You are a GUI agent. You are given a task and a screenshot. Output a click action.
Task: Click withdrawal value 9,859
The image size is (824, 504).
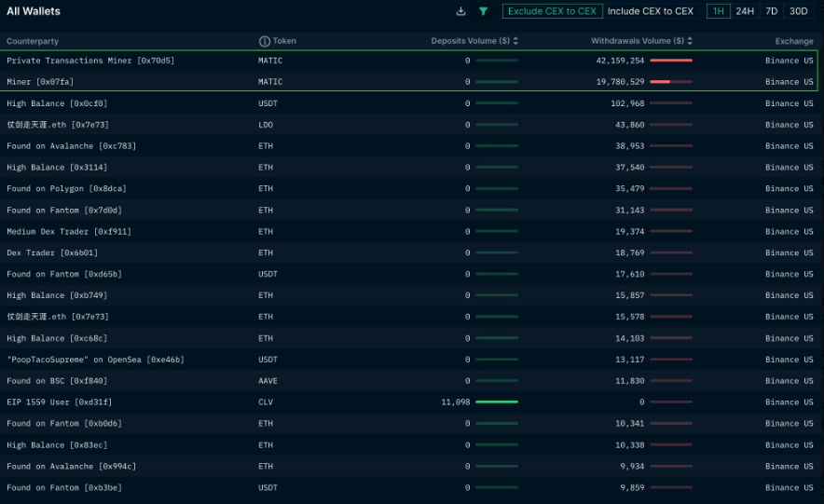click(x=632, y=487)
